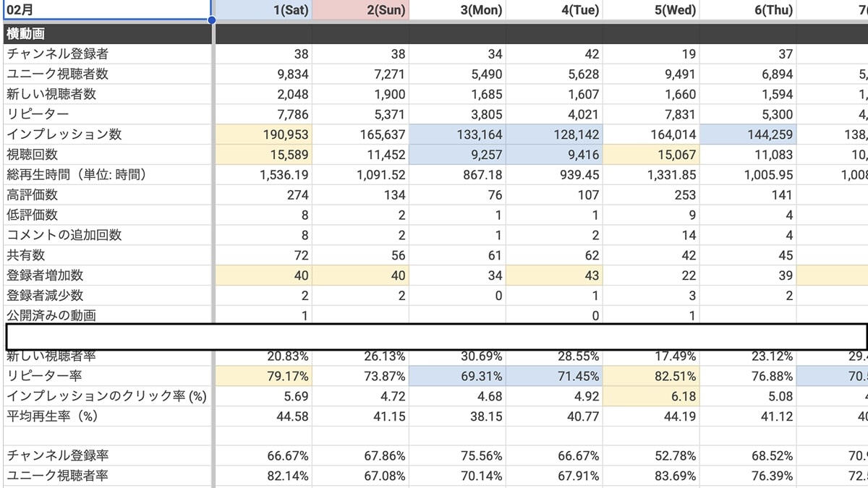Select the average playback rate 44.58
Viewport: 868px width, 488px height.
(264, 416)
